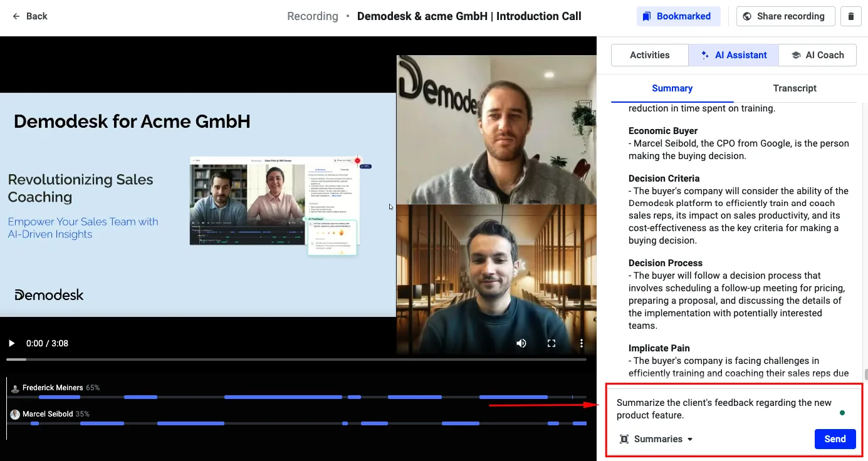Seek on the video progress bar
This screenshot has width=868, height=461.
click(x=296, y=360)
